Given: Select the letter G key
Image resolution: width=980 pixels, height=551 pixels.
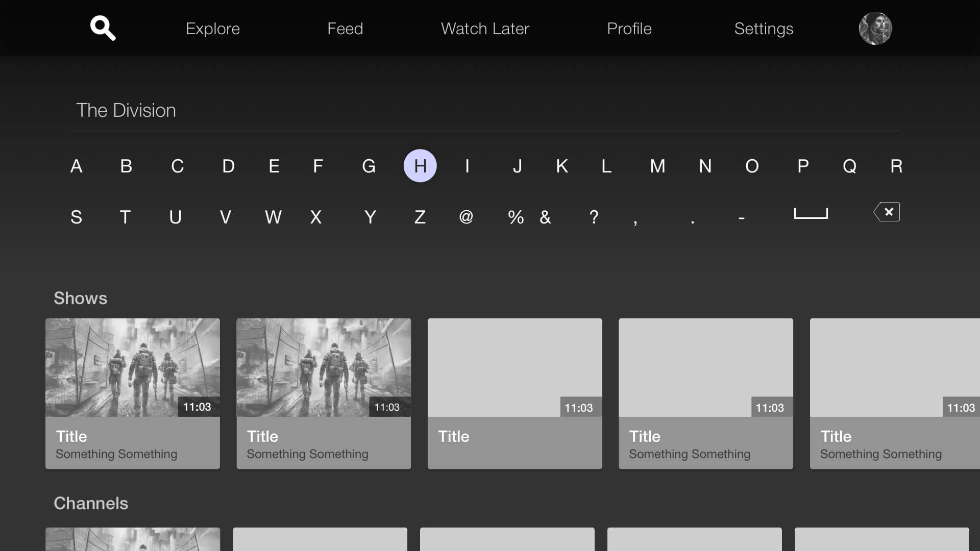Looking at the screenshot, I should pyautogui.click(x=369, y=166).
